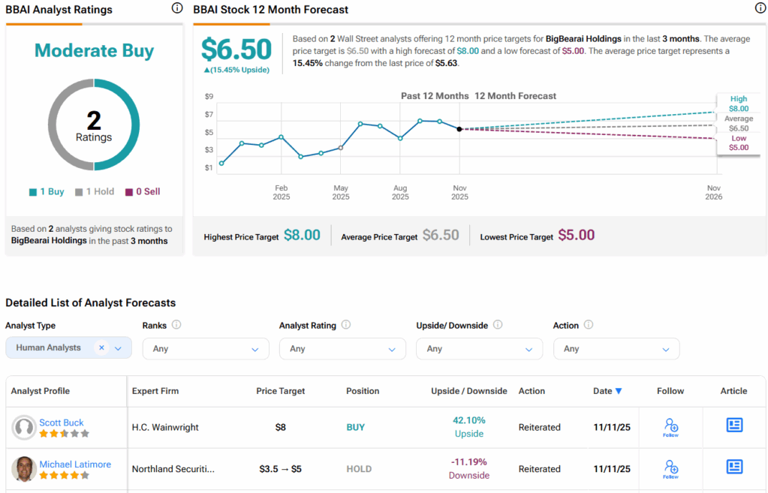The height and width of the screenshot is (493, 768).
Task: Remove the Human Analysts filter tag
Action: pyautogui.click(x=101, y=348)
